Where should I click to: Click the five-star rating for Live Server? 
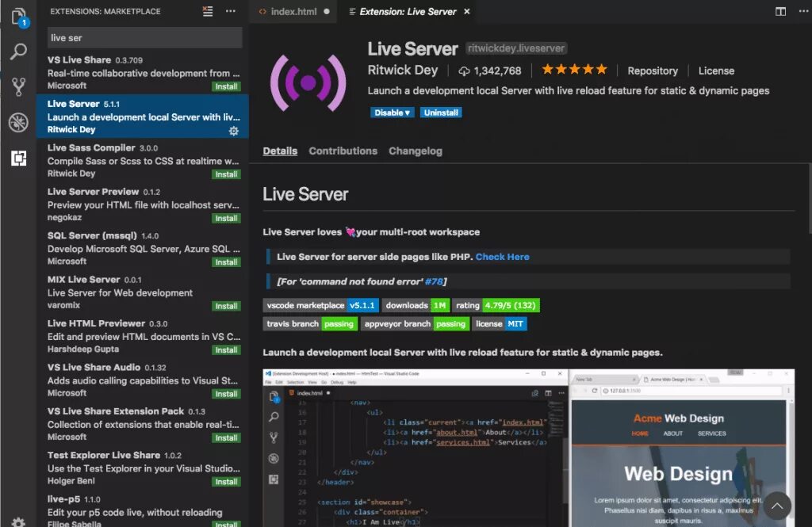coord(574,70)
